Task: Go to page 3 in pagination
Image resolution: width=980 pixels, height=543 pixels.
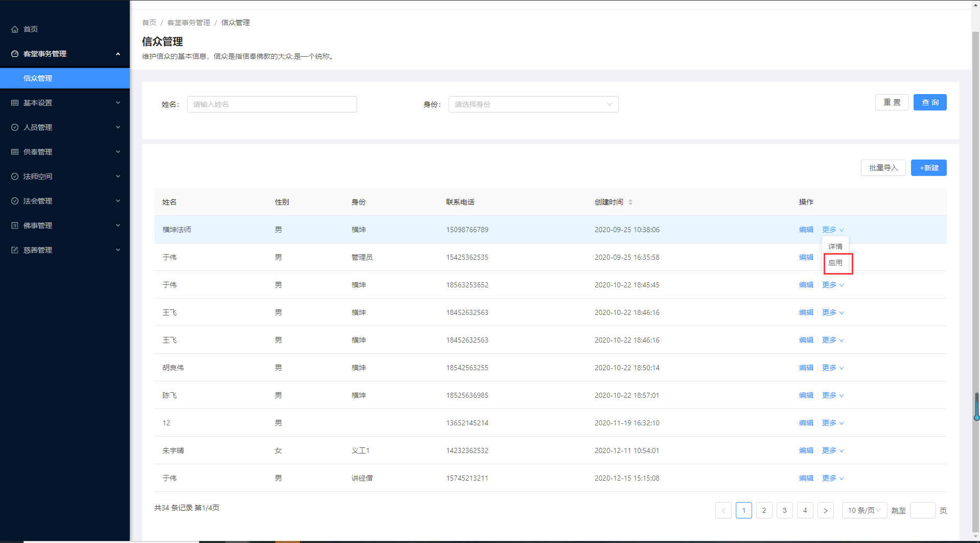Action: tap(785, 510)
